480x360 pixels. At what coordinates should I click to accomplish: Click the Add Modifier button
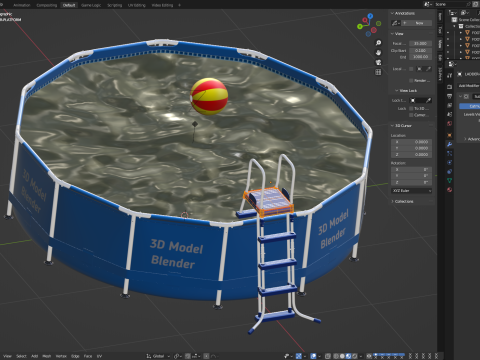click(x=469, y=86)
